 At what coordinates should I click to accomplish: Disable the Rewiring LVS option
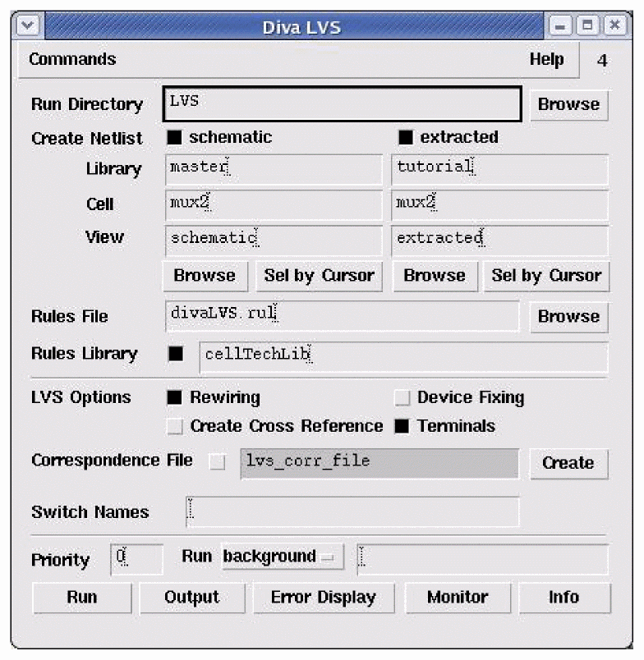(x=174, y=397)
